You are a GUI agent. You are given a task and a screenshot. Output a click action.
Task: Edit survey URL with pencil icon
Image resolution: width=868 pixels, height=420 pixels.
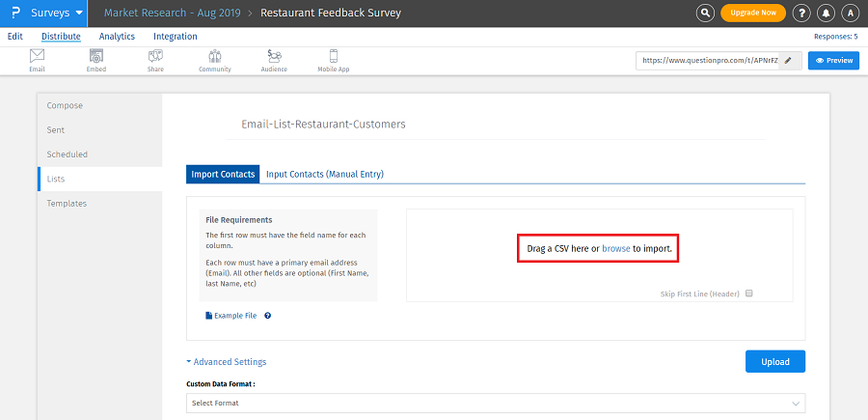pos(788,60)
